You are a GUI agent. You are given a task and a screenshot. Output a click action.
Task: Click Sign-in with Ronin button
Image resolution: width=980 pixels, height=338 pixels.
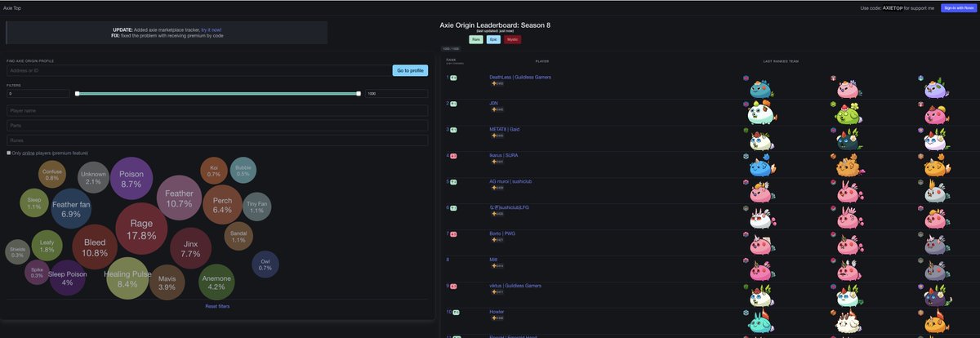[x=958, y=7]
